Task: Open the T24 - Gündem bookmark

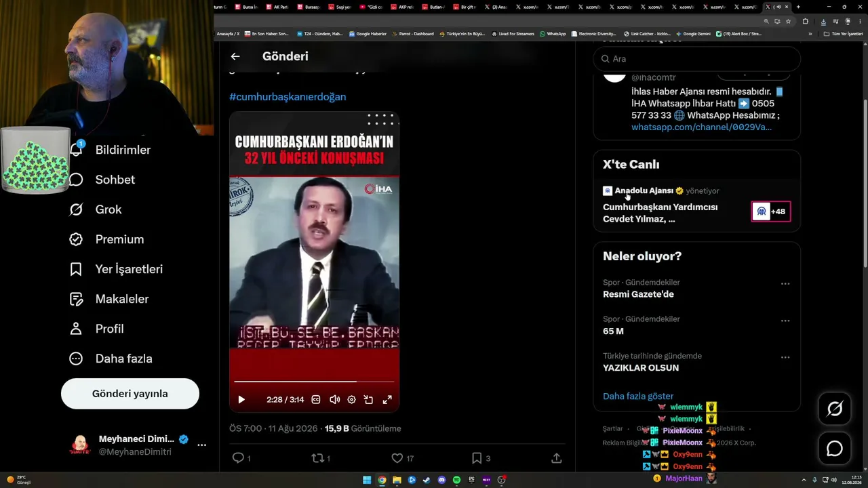Action: 320,33
